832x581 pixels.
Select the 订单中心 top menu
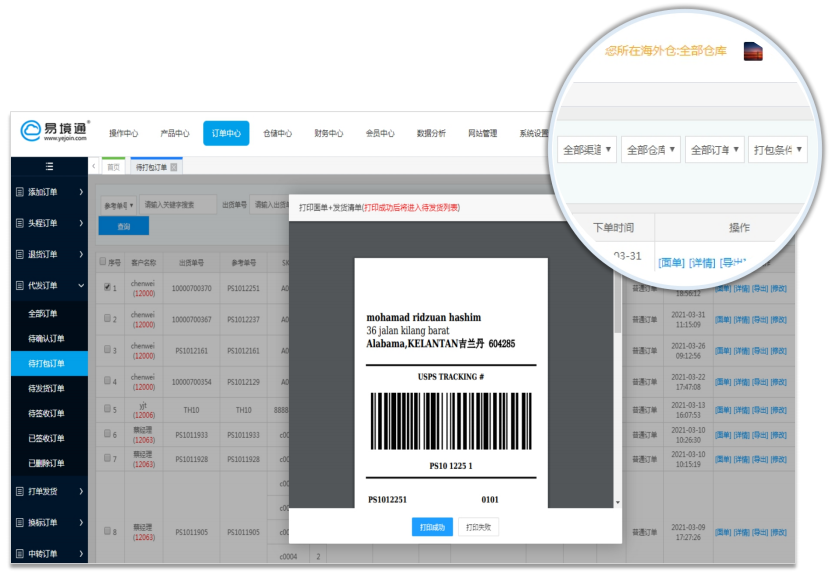[226, 133]
